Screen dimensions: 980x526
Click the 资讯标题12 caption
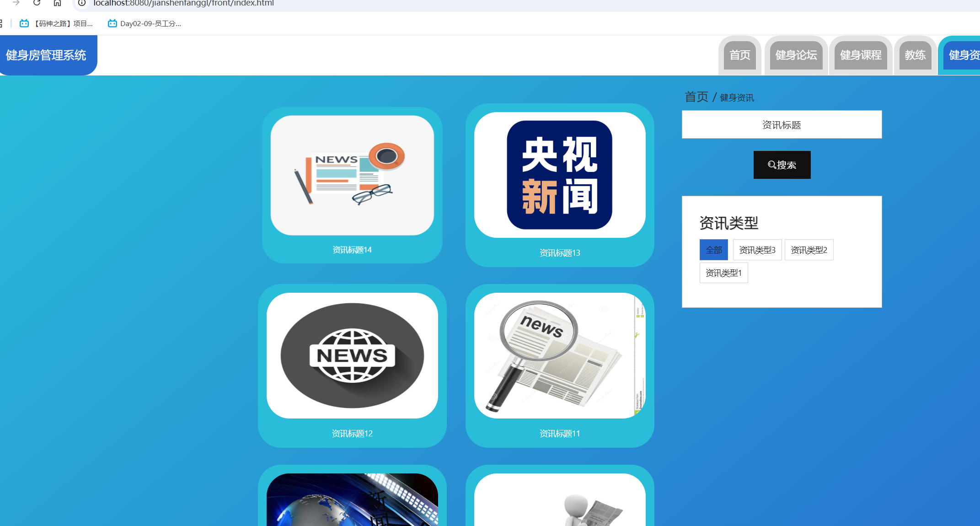(352, 433)
